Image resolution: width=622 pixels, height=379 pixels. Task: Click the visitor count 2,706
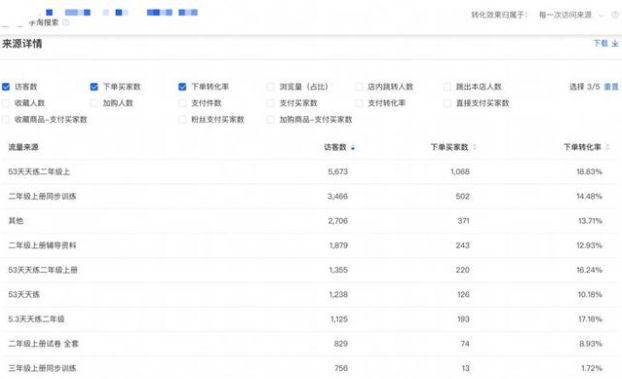point(338,221)
